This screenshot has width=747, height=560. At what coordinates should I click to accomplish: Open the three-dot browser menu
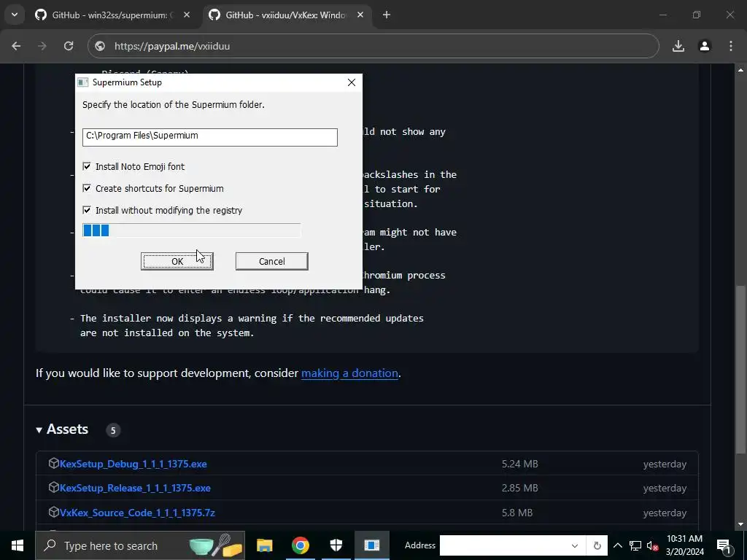[x=731, y=46]
